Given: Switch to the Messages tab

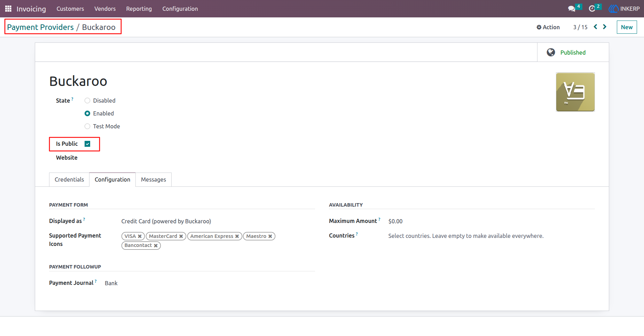Looking at the screenshot, I should (x=154, y=179).
